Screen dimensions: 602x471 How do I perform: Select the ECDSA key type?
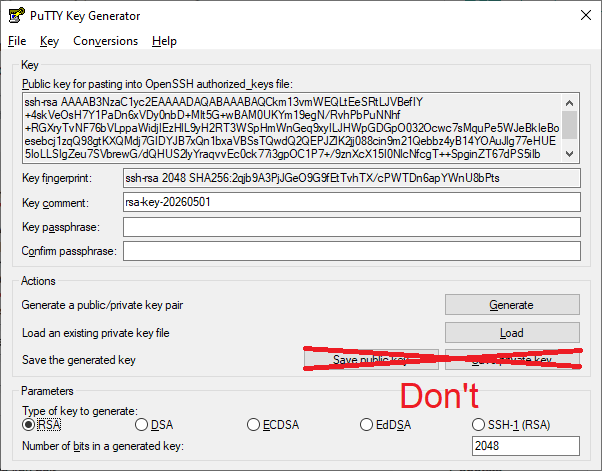[x=273, y=425]
